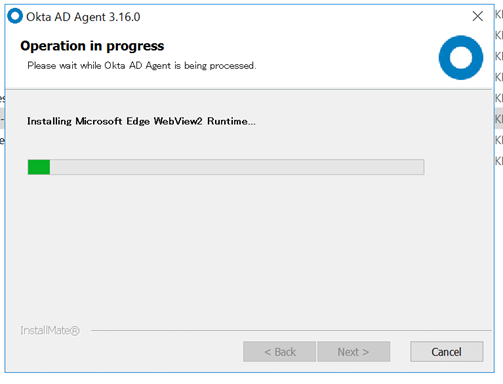Cancel the installation
Image resolution: width=503 pixels, height=384 pixels.
click(x=447, y=351)
